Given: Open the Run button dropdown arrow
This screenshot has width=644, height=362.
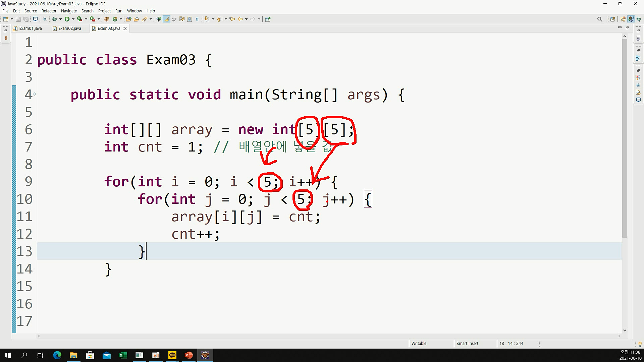Looking at the screenshot, I should click(x=73, y=19).
